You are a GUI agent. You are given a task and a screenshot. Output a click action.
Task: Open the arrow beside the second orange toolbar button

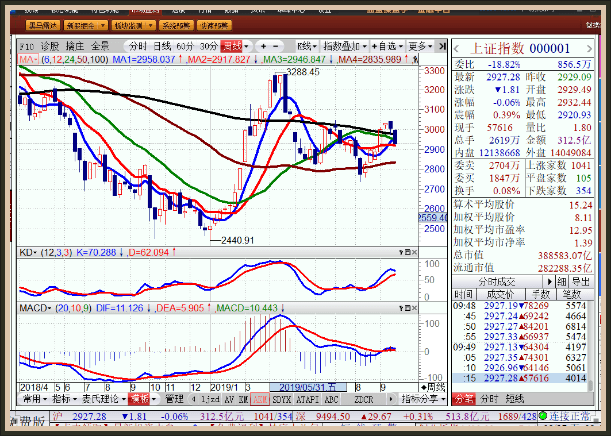click(x=103, y=26)
